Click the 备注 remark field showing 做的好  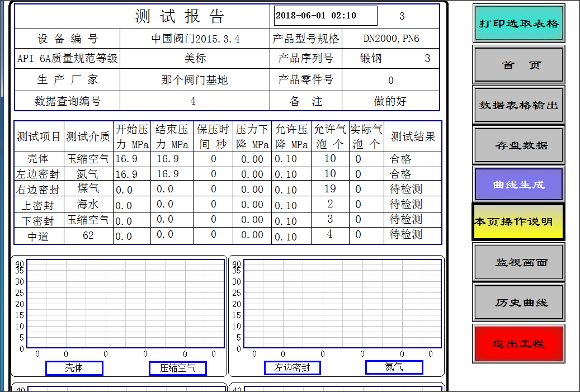pos(390,101)
